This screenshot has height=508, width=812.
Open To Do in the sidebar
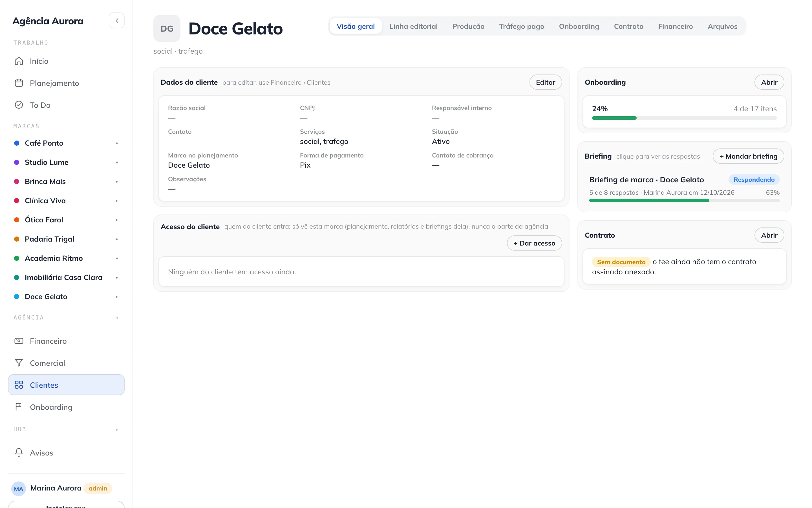coord(66,105)
